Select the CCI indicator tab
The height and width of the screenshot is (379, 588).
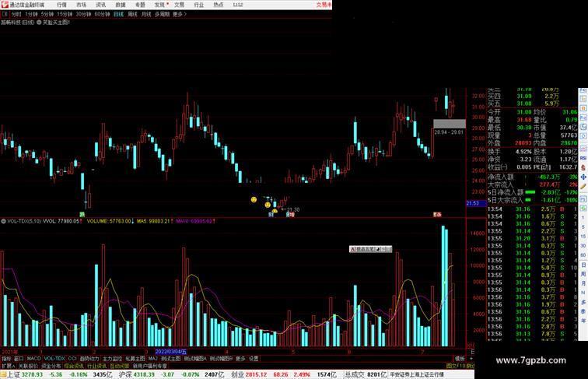click(x=72, y=359)
